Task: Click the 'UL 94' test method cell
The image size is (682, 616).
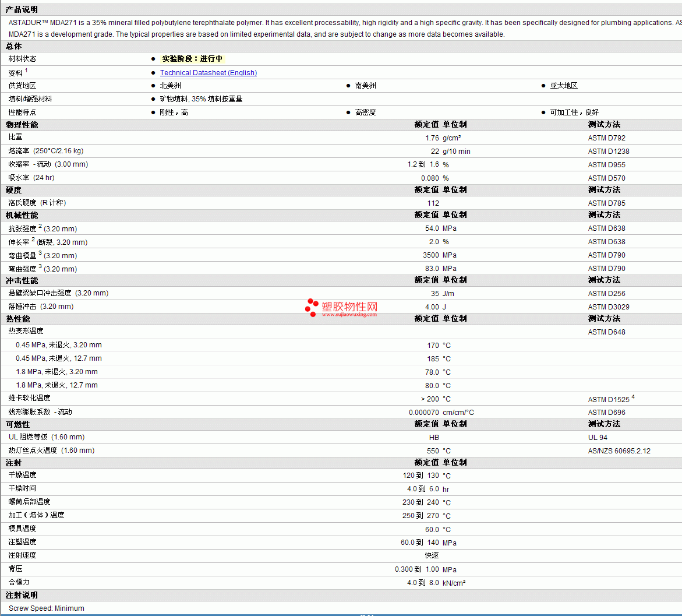Action: coord(598,438)
